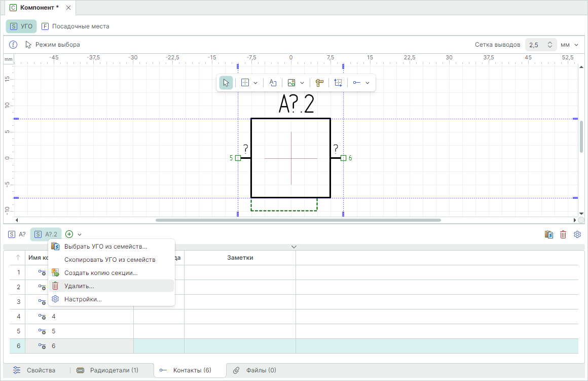Select Создать копию секции... menu entry
The width and height of the screenshot is (588, 381).
pyautogui.click(x=101, y=273)
